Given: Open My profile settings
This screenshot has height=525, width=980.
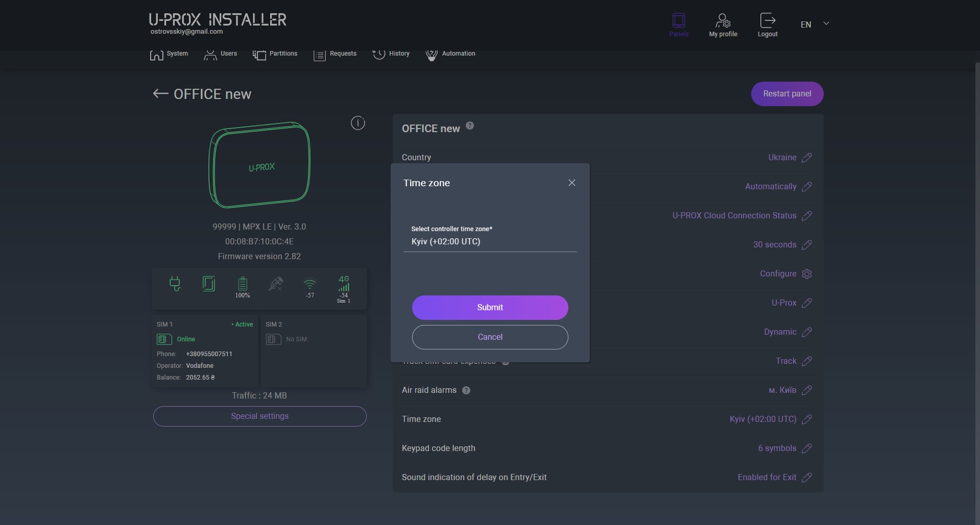Looking at the screenshot, I should click(x=723, y=21).
